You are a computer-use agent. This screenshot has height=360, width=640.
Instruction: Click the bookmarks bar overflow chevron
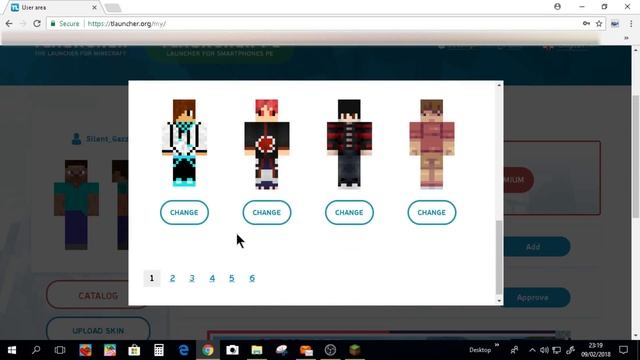pyautogui.click(x=626, y=38)
